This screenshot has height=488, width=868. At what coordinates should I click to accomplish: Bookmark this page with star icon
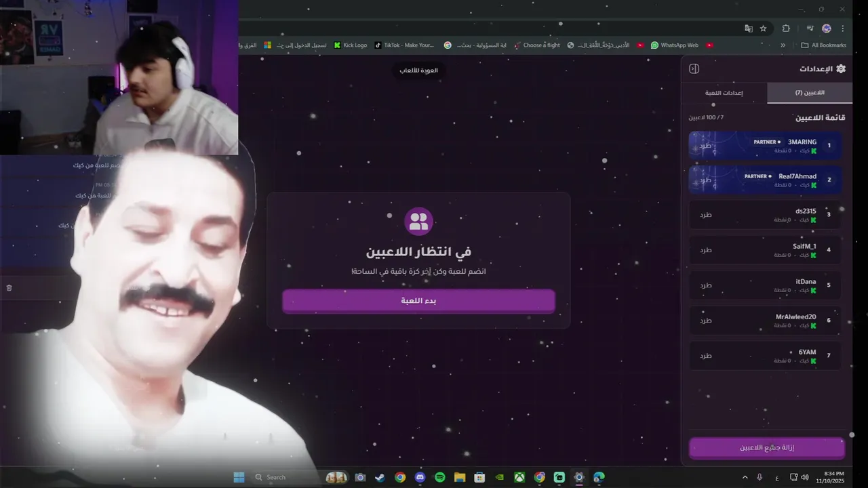click(x=764, y=28)
